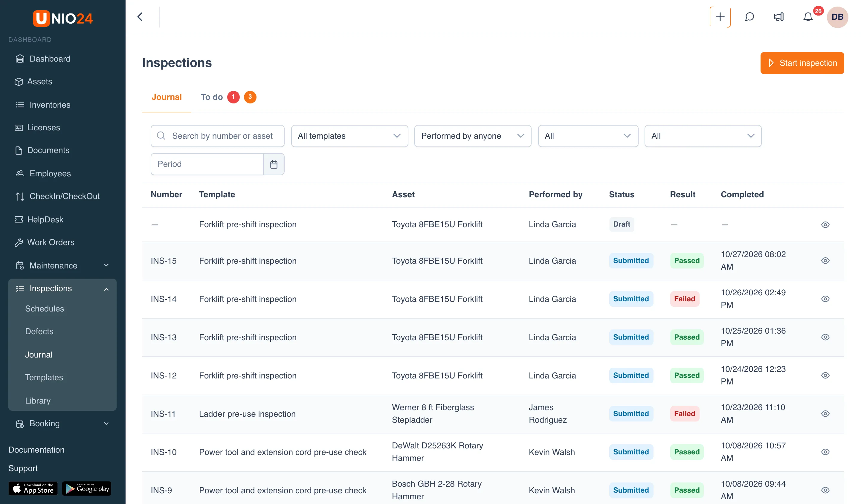
Task: Open the All templates dropdown
Action: [x=349, y=136]
